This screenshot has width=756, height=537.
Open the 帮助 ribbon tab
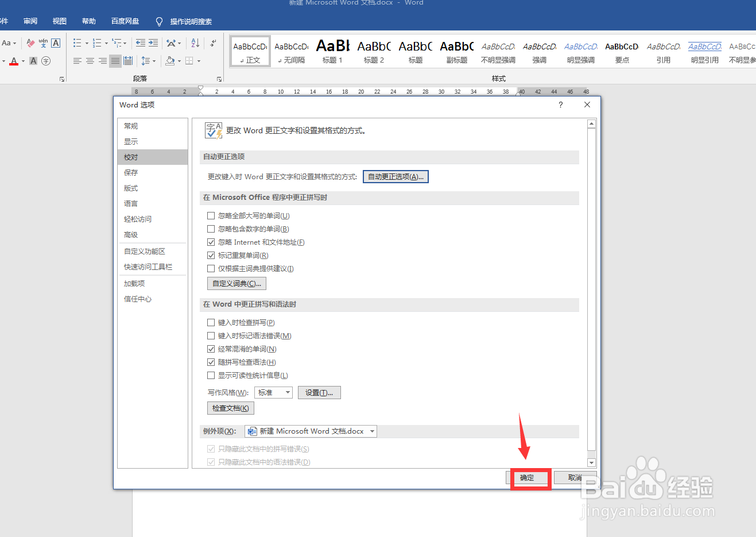(x=89, y=21)
